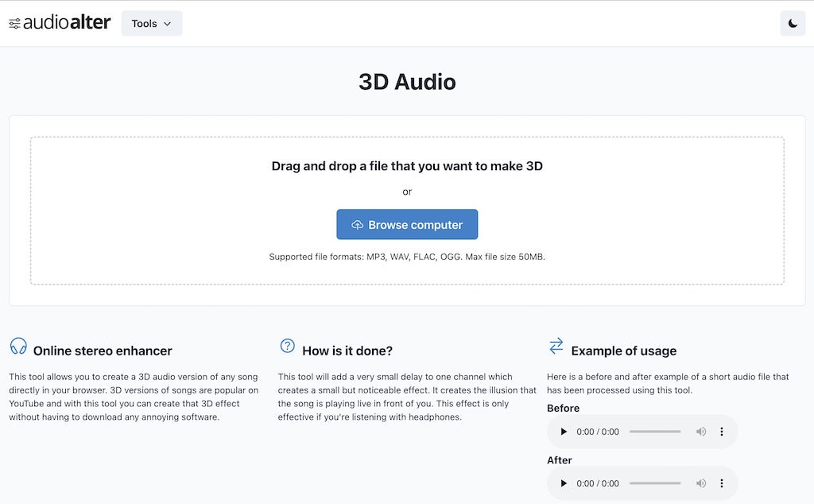The width and height of the screenshot is (814, 504).
Task: Open the three-dot menu on the After player
Action: point(722,483)
